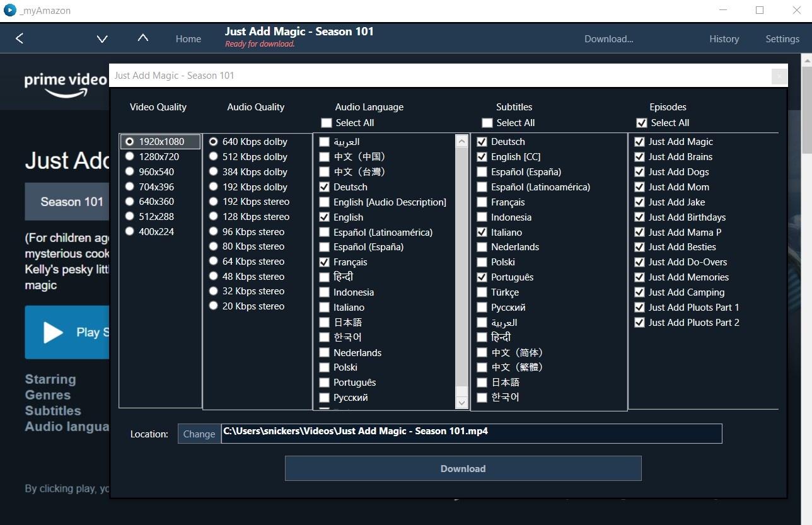This screenshot has height=525, width=812.
Task: Uncheck Just Add Brains episode
Action: [x=639, y=157]
